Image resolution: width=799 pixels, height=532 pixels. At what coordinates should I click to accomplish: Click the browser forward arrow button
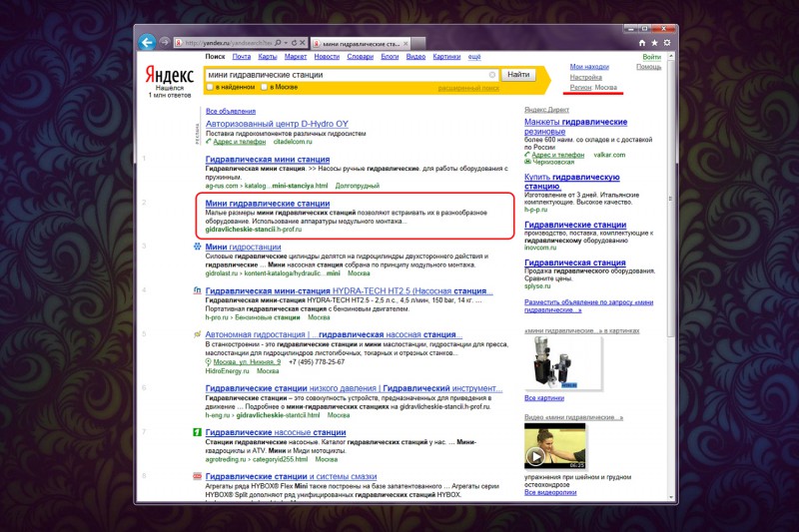tap(164, 42)
